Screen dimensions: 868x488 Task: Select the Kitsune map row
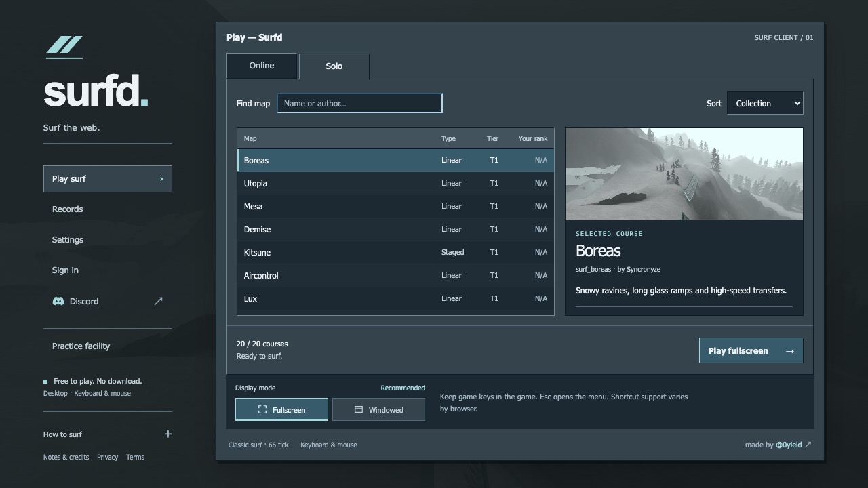[395, 253]
